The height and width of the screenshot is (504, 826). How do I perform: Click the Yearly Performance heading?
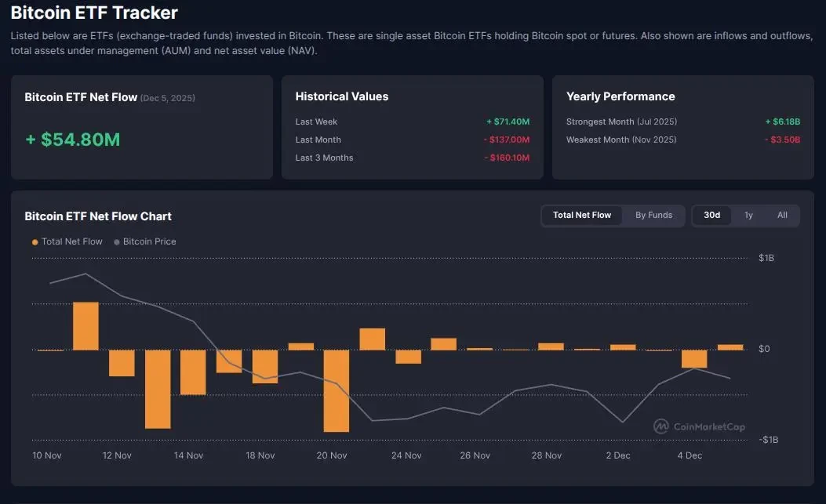point(620,96)
